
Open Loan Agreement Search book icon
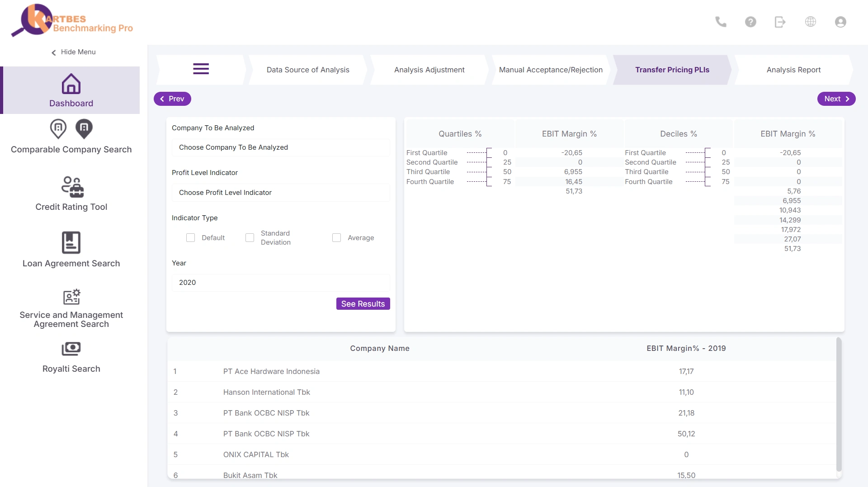[71, 243]
